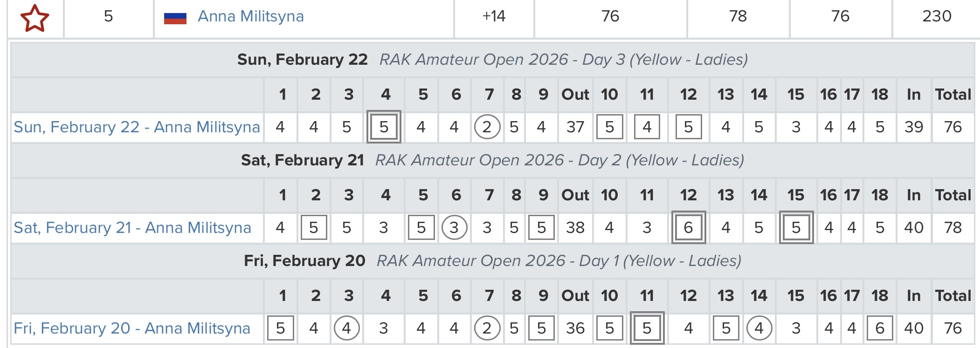Select Friday's boxed 6 on hole 18
Image resolution: width=980 pixels, height=348 pixels.
coord(880,328)
